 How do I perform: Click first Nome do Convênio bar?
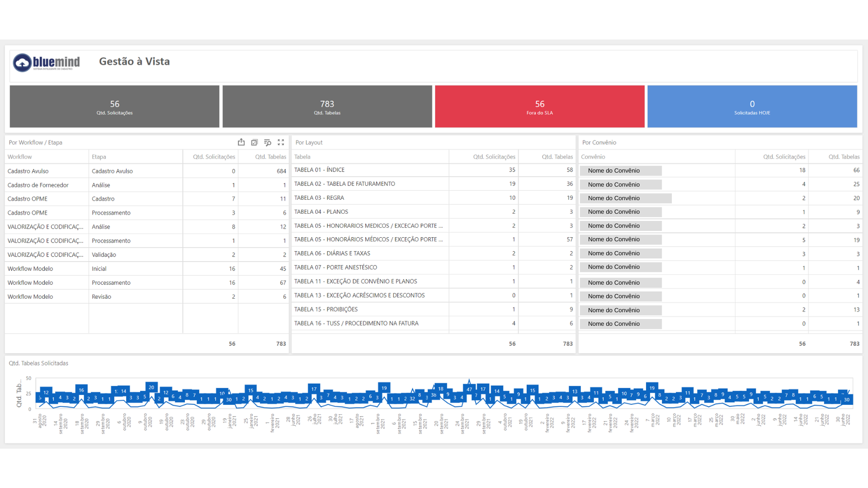point(621,171)
